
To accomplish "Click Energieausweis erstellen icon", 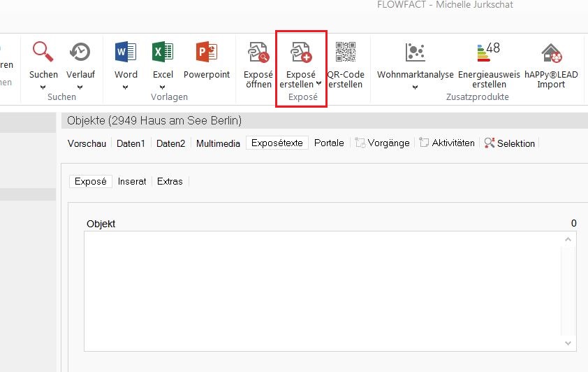I will [x=488, y=52].
